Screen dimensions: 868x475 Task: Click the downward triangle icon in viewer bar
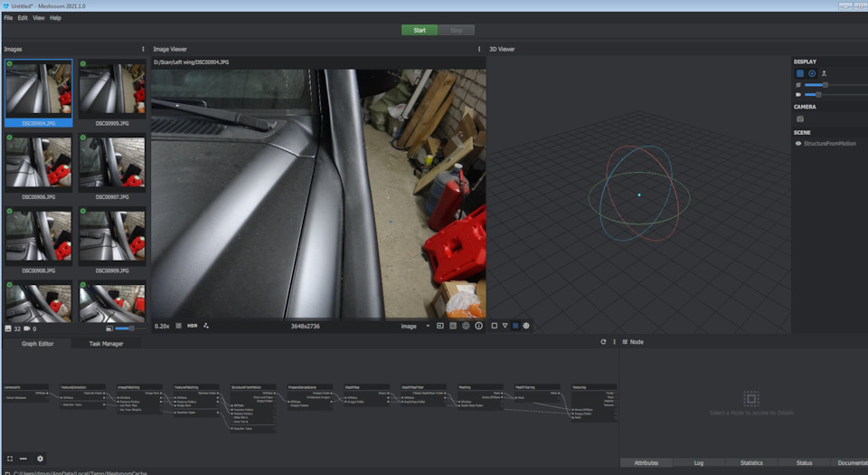coord(505,326)
